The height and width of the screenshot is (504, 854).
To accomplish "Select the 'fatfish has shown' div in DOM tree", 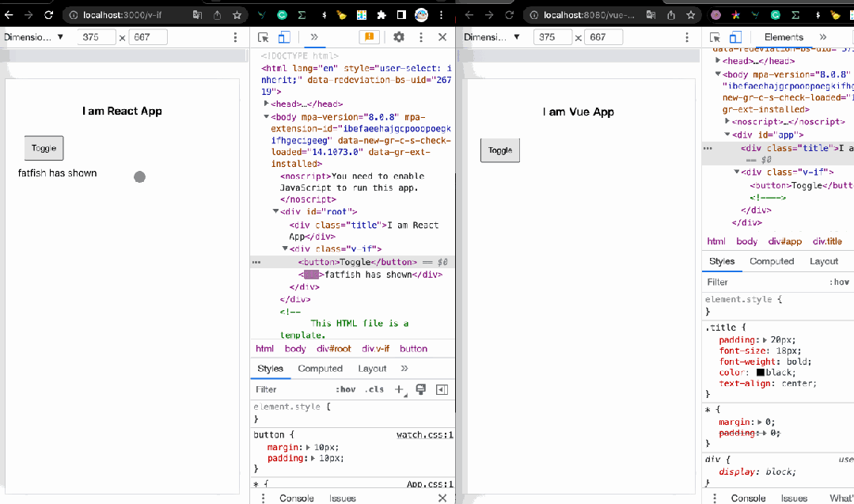I will 370,275.
